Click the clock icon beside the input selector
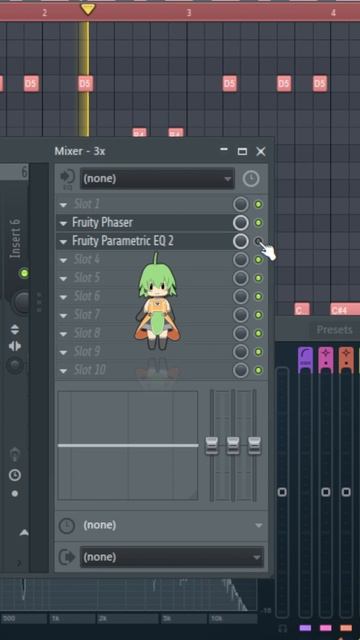Screen dimensions: 360x640 click(251, 179)
